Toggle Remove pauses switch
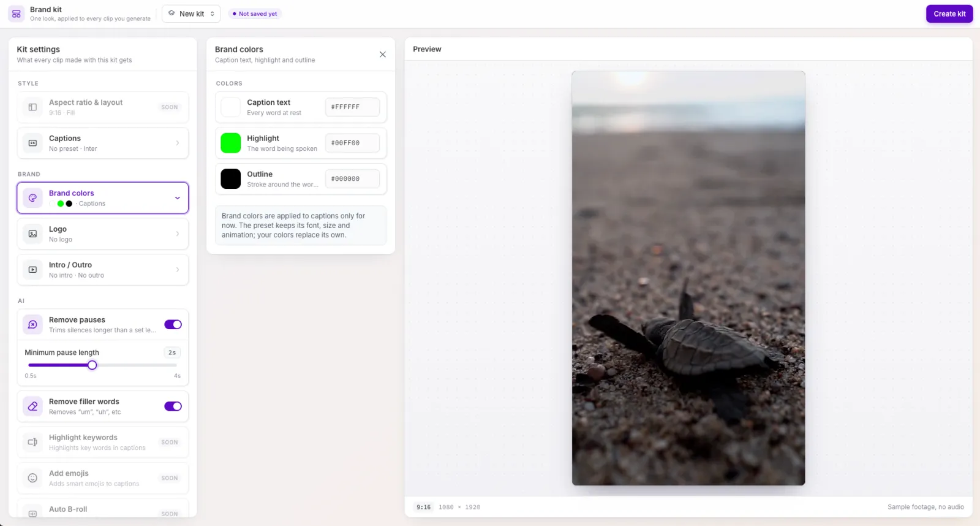Screen dimensions: 980x526 pyautogui.click(x=173, y=324)
